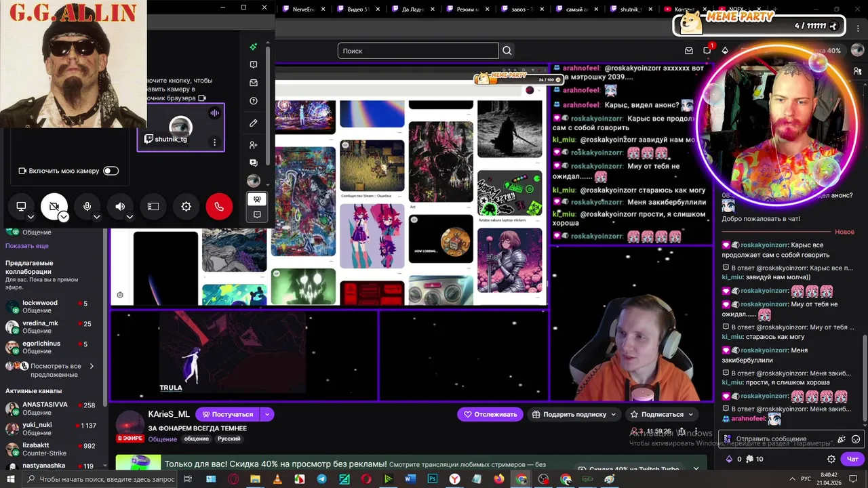Switch to the Да Ладно browser tab

pyautogui.click(x=412, y=9)
